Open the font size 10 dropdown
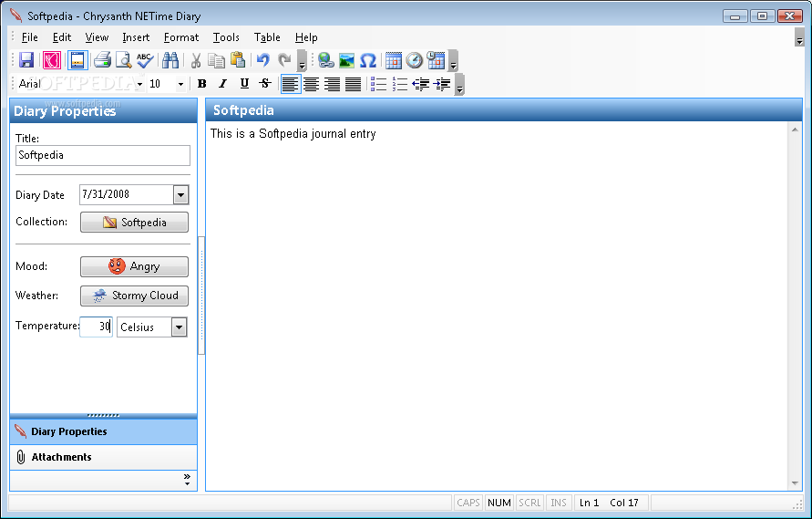 pos(180,84)
